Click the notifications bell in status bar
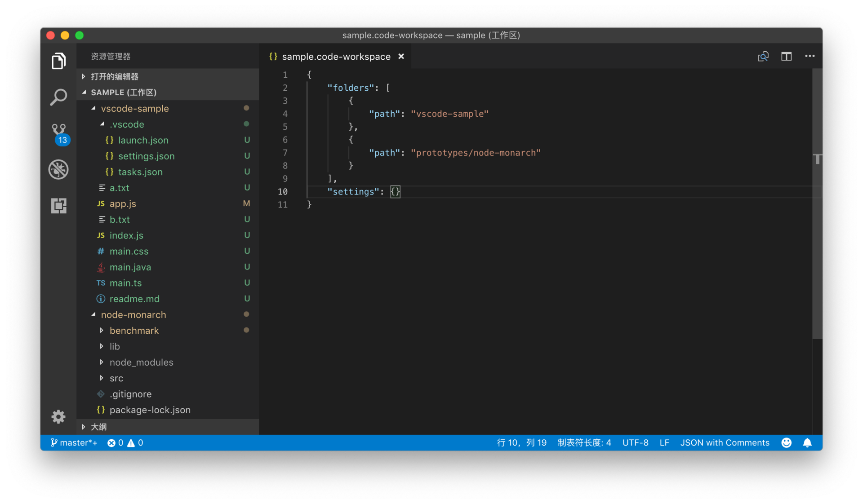This screenshot has height=504, width=863. (807, 443)
